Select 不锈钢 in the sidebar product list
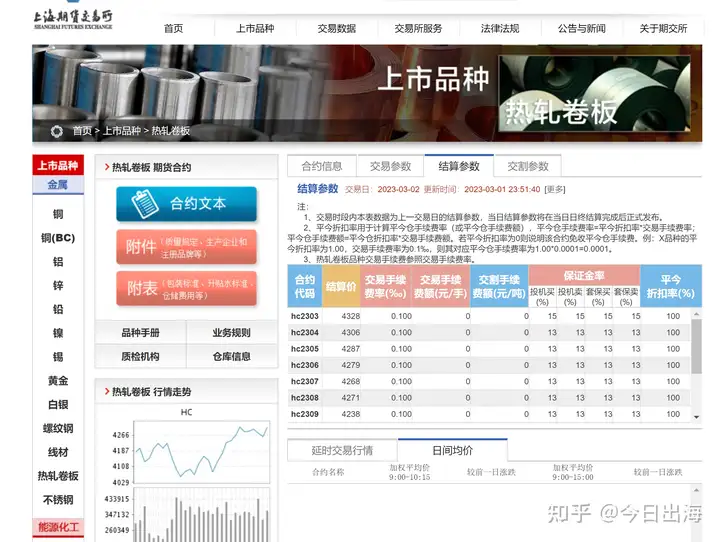The image size is (720, 542). (58, 500)
